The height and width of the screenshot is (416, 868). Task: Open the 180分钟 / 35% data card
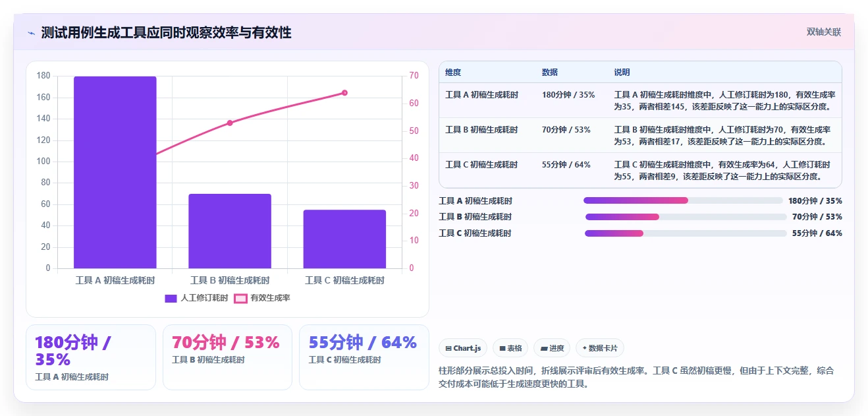[x=91, y=357]
